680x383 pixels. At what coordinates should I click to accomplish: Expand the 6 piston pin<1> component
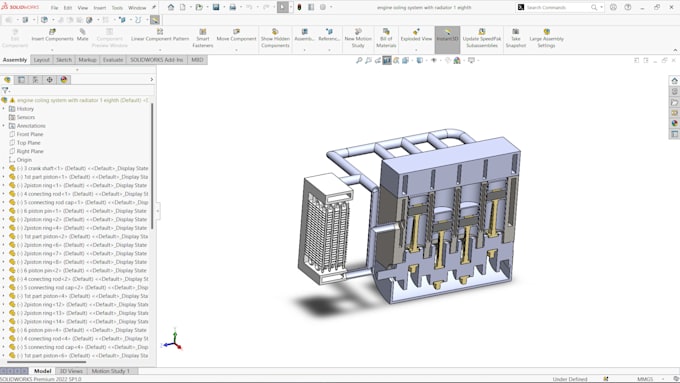(x=3, y=211)
